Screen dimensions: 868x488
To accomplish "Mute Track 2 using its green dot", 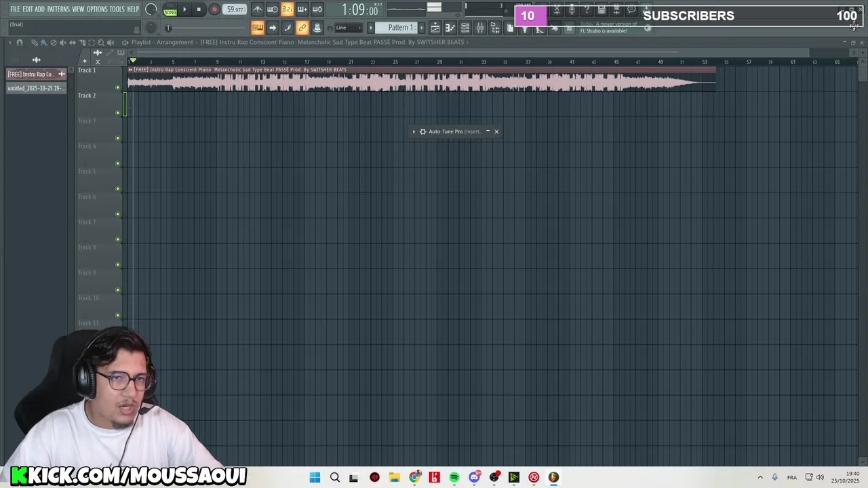I will click(x=118, y=113).
